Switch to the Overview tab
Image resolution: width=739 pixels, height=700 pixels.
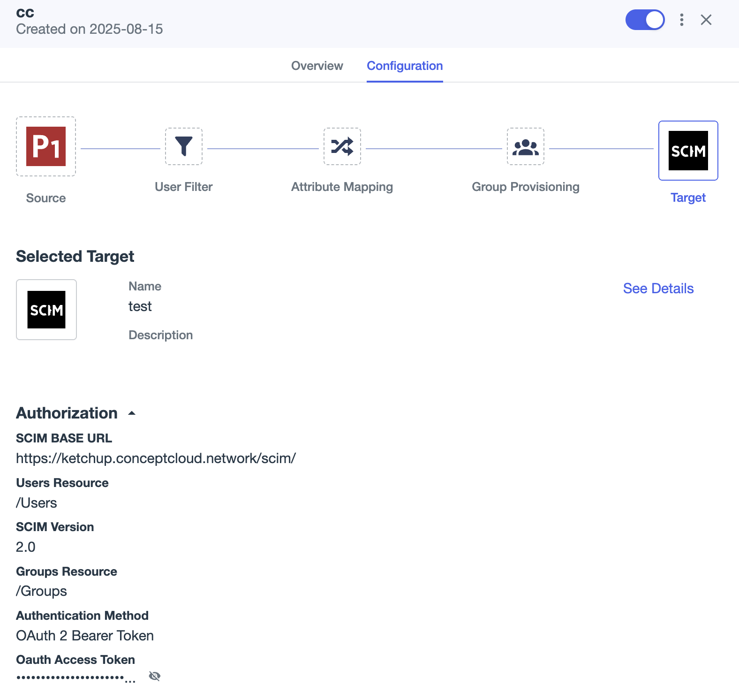[x=317, y=66]
